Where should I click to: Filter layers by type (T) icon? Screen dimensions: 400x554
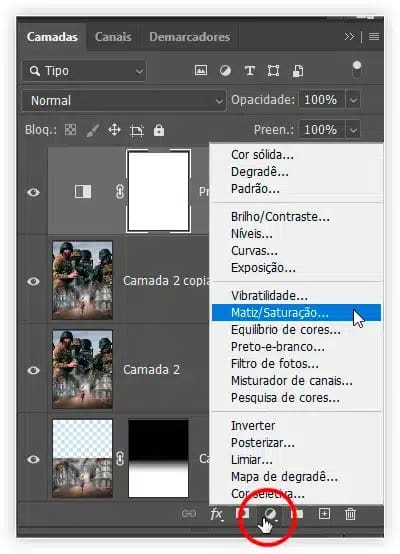(249, 71)
